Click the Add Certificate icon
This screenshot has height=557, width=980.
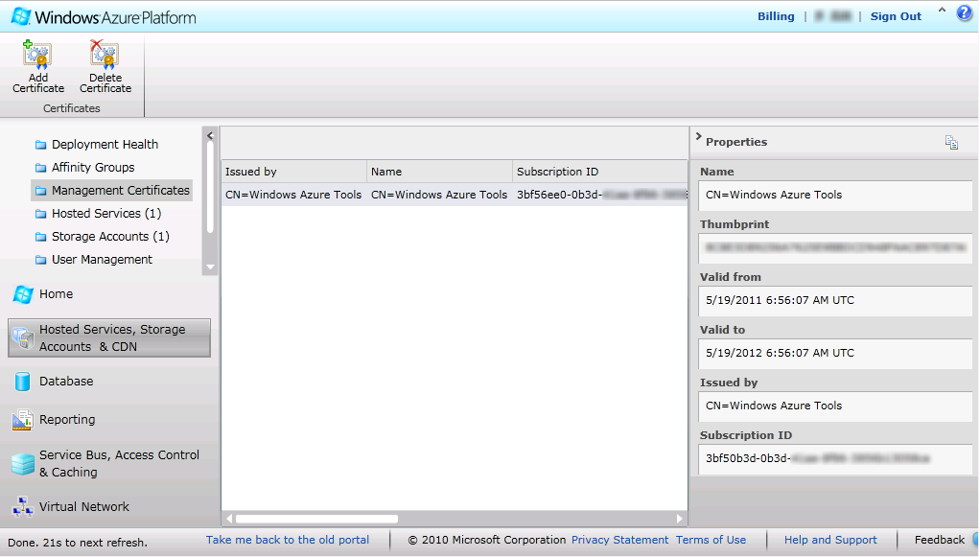pos(36,55)
